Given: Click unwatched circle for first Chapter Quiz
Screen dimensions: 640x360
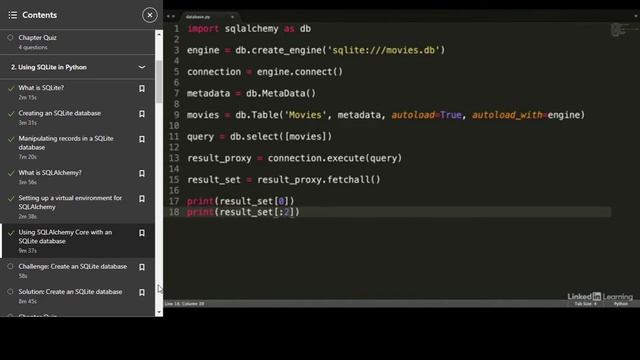Looking at the screenshot, I should pyautogui.click(x=10, y=38).
